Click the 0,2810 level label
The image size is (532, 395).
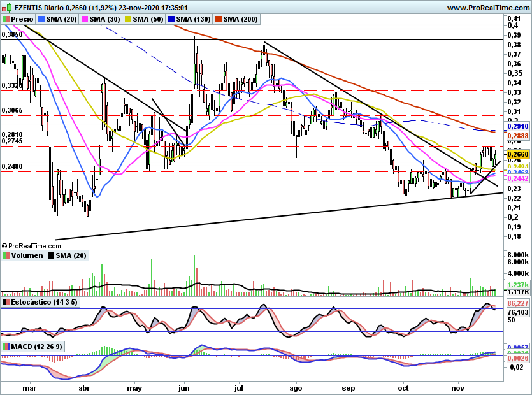coord(12,134)
